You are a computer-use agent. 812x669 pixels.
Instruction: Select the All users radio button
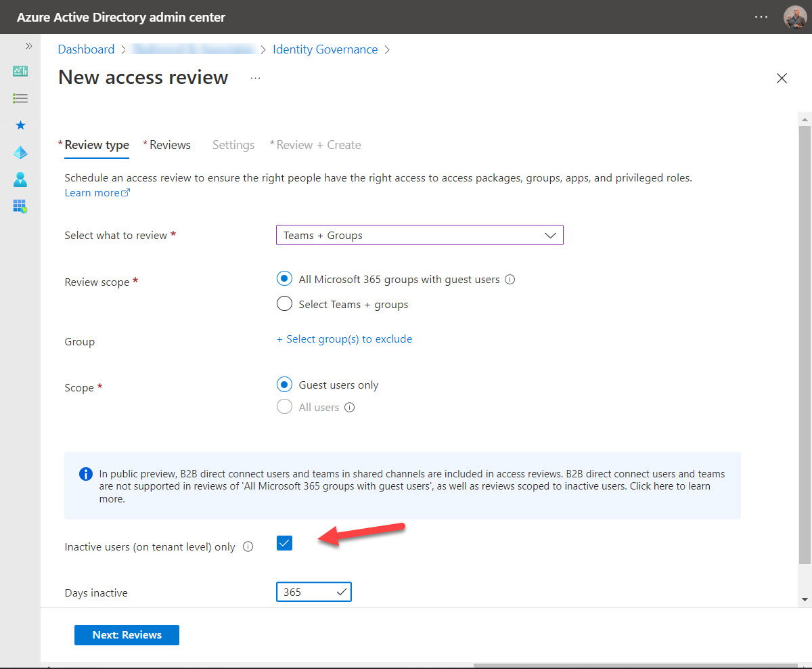pos(285,407)
